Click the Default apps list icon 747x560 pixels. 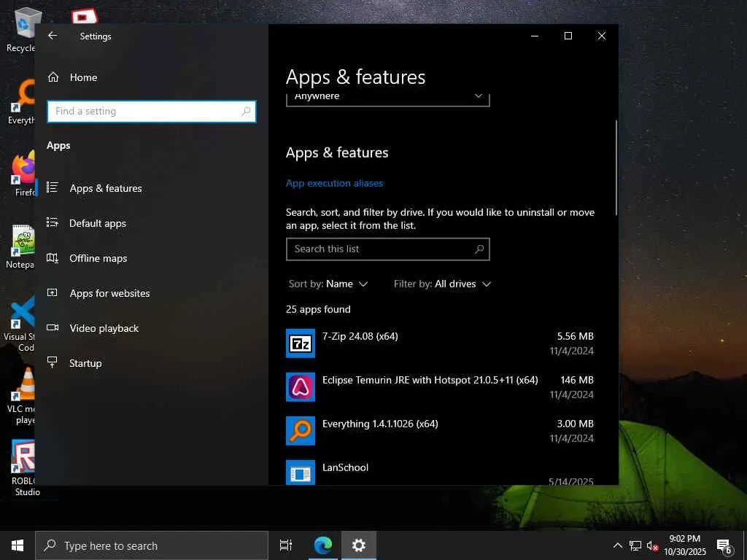53,222
